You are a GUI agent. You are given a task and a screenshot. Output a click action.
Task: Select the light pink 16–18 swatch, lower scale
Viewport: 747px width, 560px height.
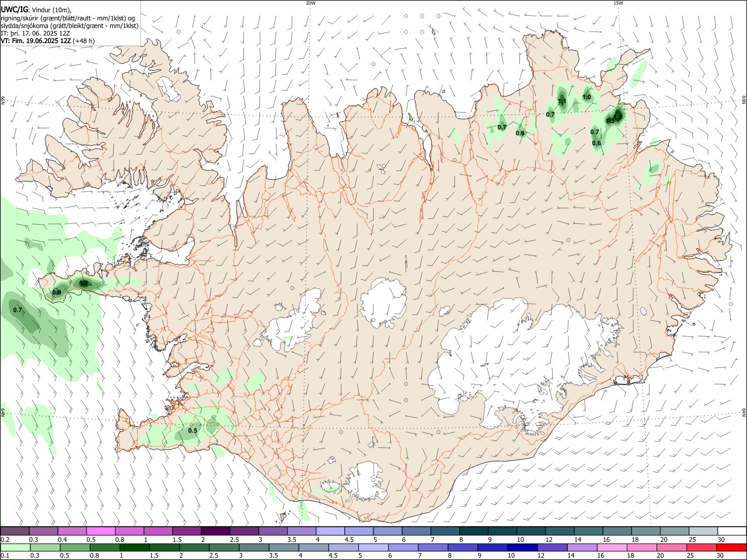(611, 547)
